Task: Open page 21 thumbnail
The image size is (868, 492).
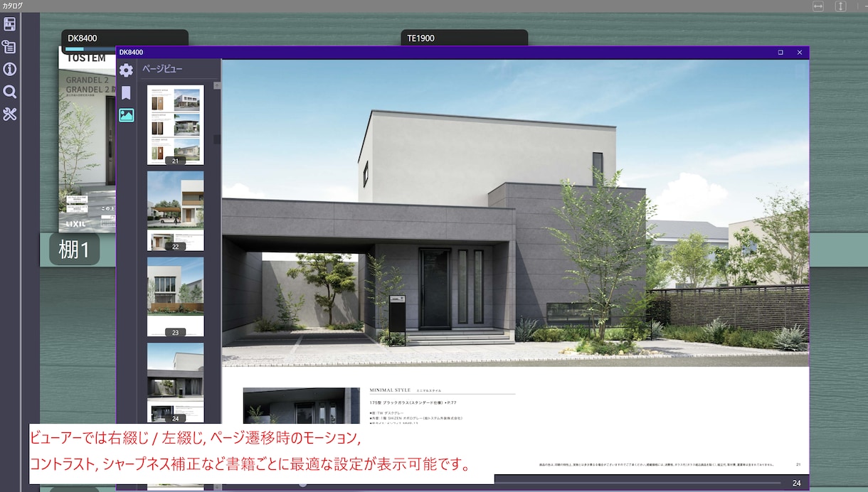Action: (x=175, y=125)
